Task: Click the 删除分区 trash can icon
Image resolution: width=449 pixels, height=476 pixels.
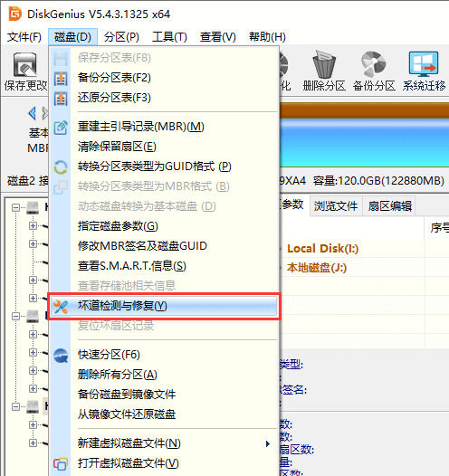Action: 324,64
